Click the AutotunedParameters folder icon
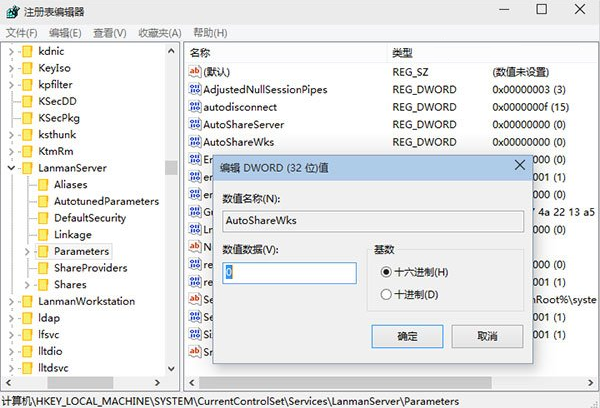This screenshot has width=600, height=408. pyautogui.click(x=43, y=201)
